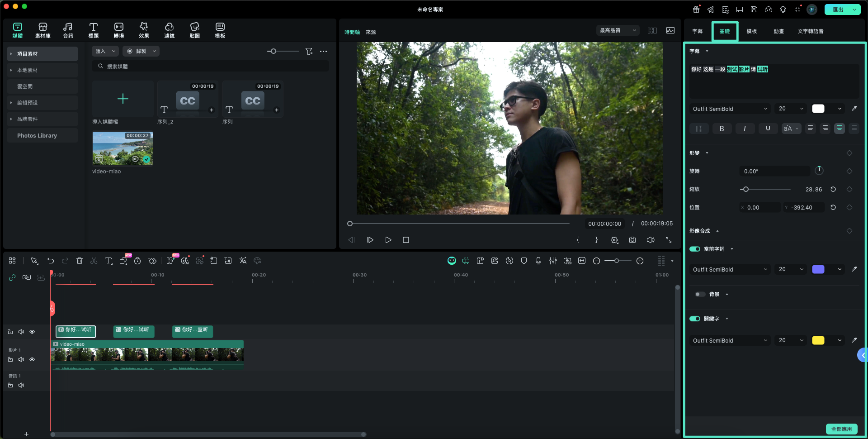The image size is (868, 439).
Task: Click the 全部應用 apply-all button
Action: [x=841, y=429]
